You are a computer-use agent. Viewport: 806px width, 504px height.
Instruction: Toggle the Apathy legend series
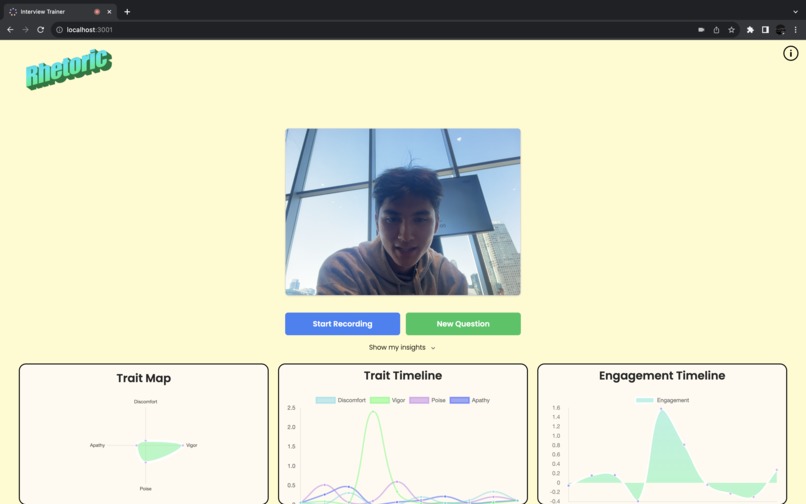coord(469,400)
